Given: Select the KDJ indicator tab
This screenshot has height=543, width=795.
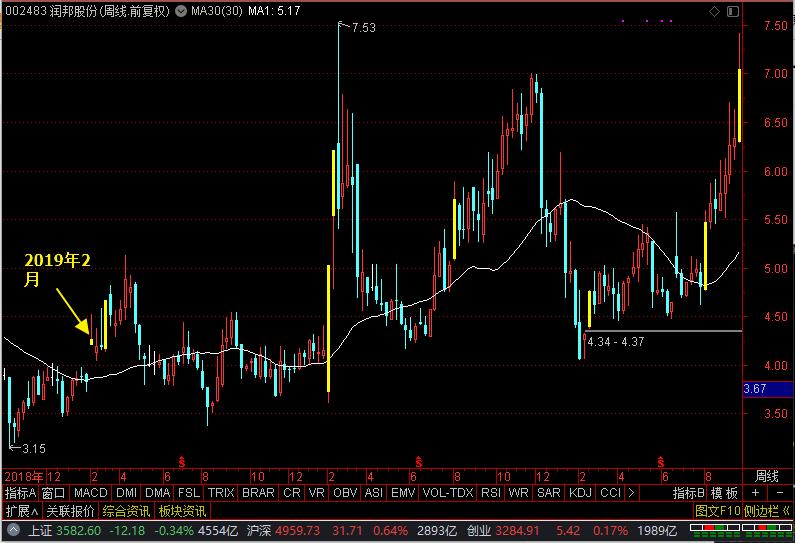Looking at the screenshot, I should pos(581,493).
